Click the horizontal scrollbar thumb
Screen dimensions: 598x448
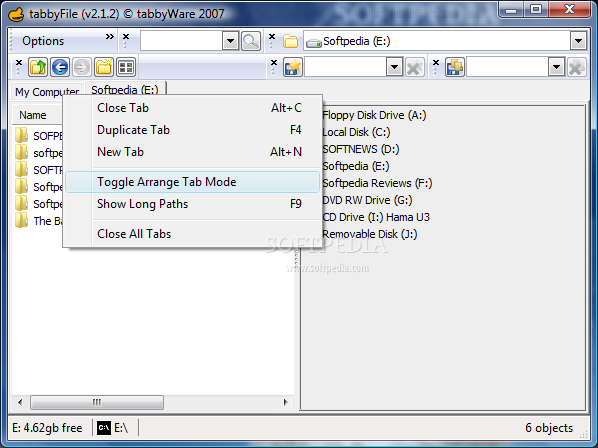97,402
